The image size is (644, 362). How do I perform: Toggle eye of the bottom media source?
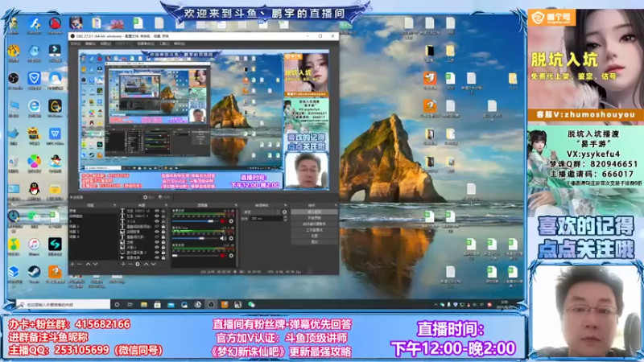(x=157, y=257)
